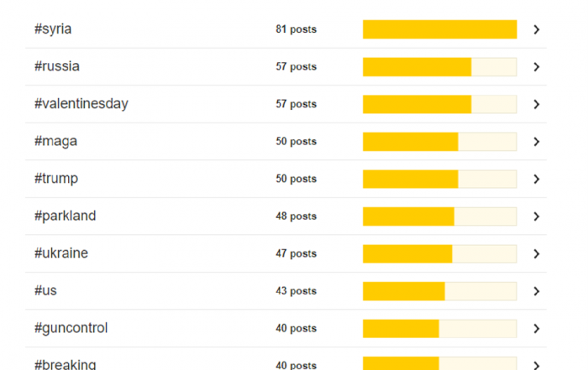Click the #parkland row chevron arrow

click(537, 216)
